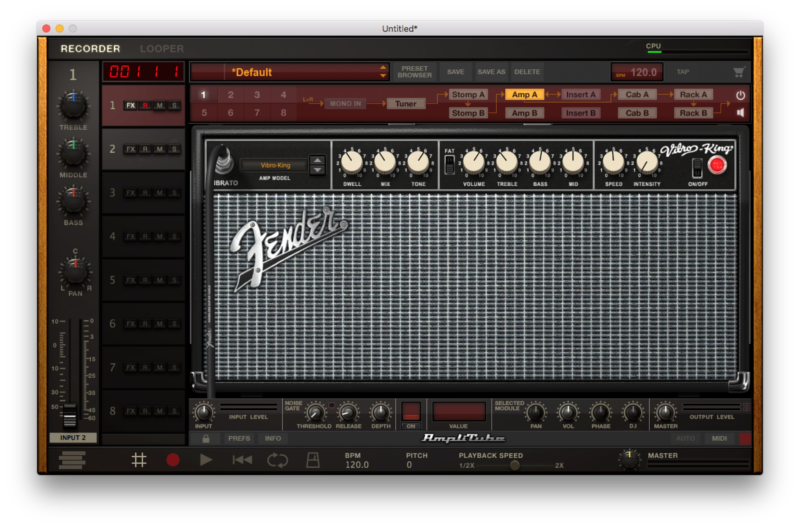Click the red square next to MIDI

[x=745, y=439]
